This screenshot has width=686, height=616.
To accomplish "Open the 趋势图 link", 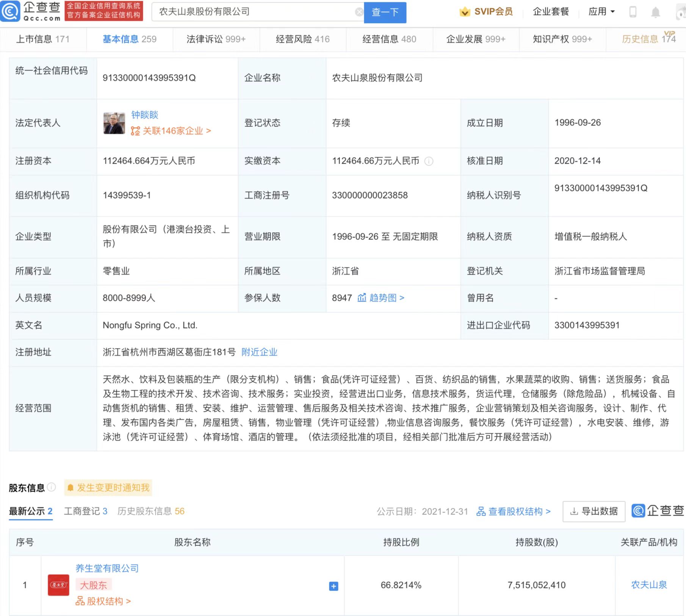I will (x=387, y=298).
